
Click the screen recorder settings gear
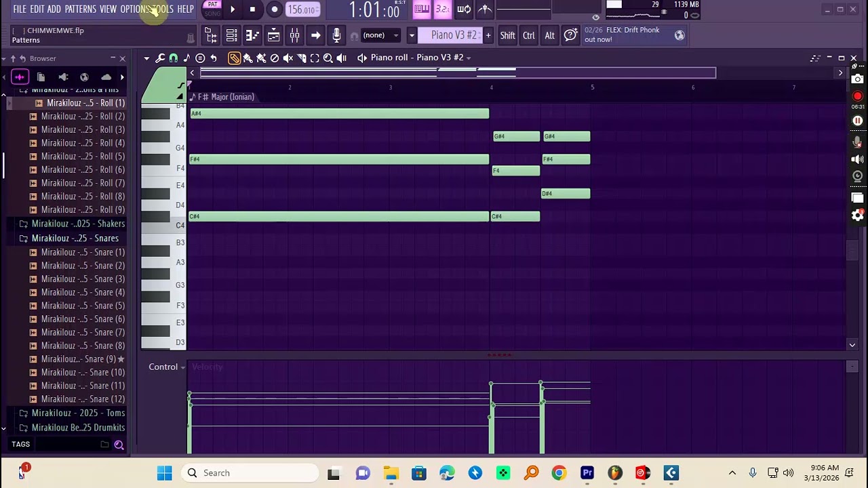pyautogui.click(x=858, y=216)
